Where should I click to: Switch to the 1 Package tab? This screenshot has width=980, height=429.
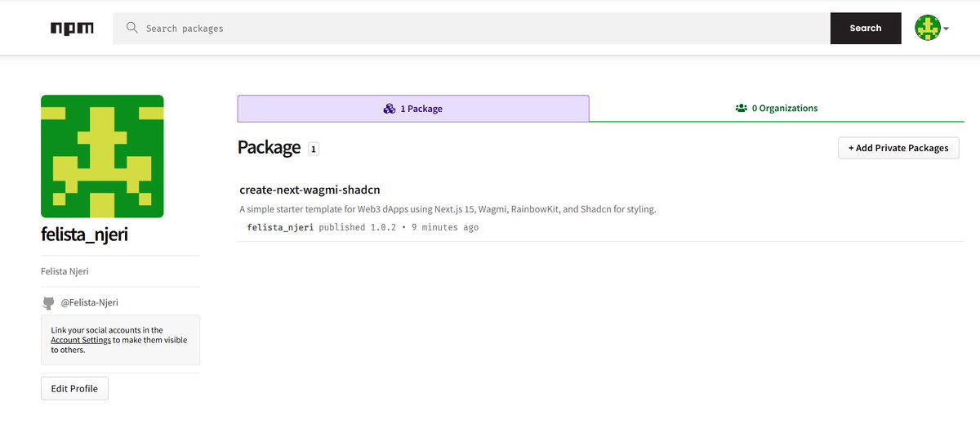pyautogui.click(x=413, y=108)
